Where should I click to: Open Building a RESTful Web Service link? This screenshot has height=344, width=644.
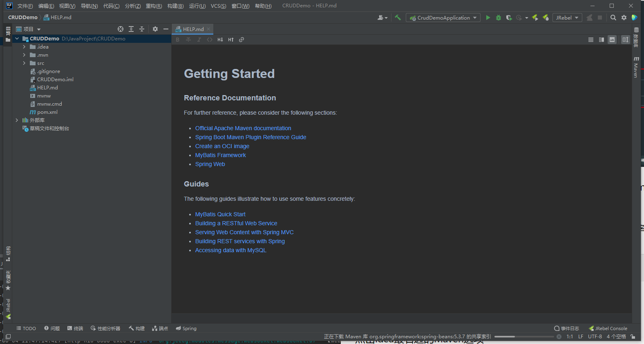[236, 223]
